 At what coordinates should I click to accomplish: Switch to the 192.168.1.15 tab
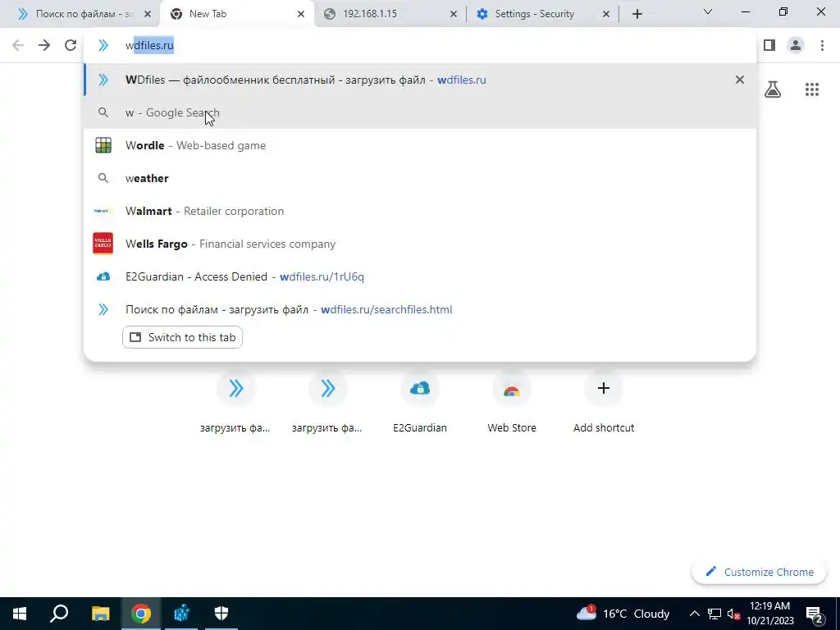391,14
